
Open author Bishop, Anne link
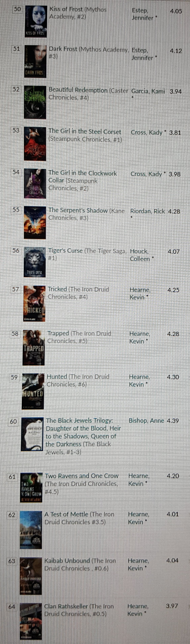(146, 420)
